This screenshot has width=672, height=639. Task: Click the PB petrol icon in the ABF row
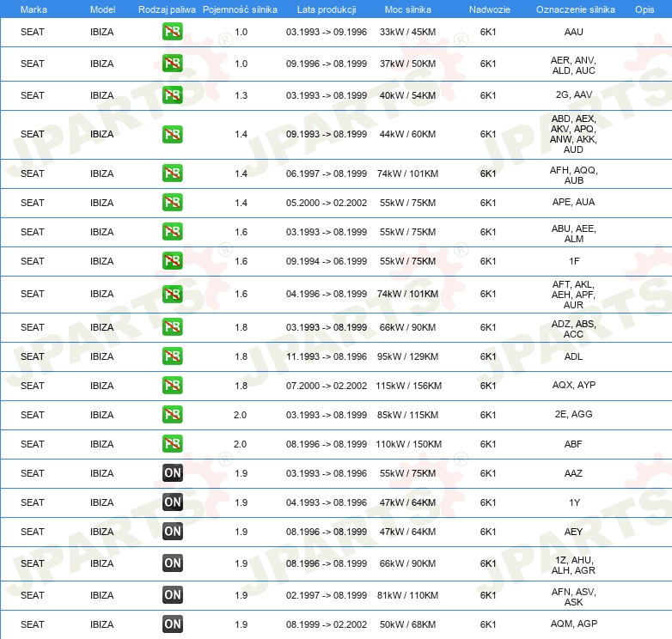173,444
